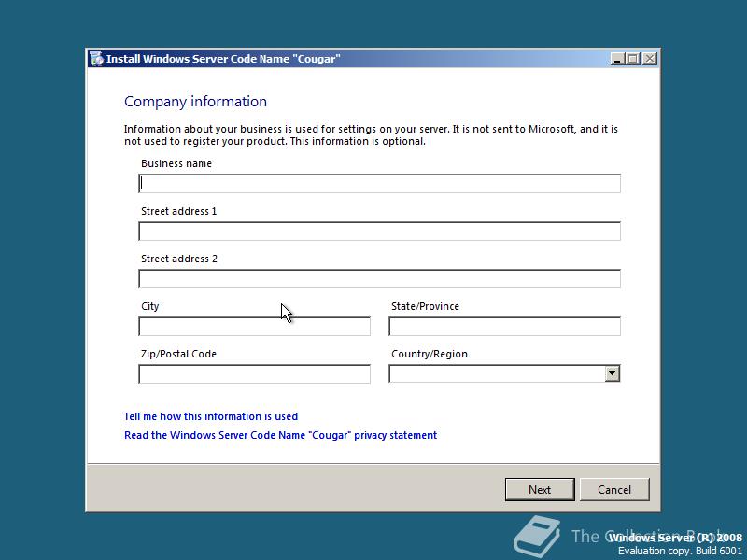This screenshot has width=747, height=560.
Task: Click the installer icon in the title bar
Action: 97,59
